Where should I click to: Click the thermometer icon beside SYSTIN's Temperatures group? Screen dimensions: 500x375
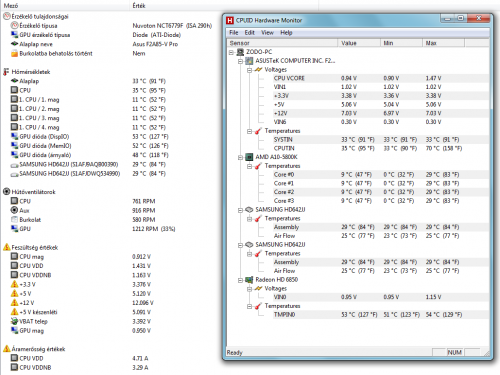click(258, 131)
